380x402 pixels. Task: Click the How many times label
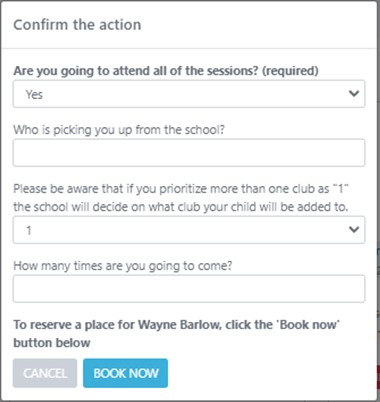pyautogui.click(x=123, y=266)
